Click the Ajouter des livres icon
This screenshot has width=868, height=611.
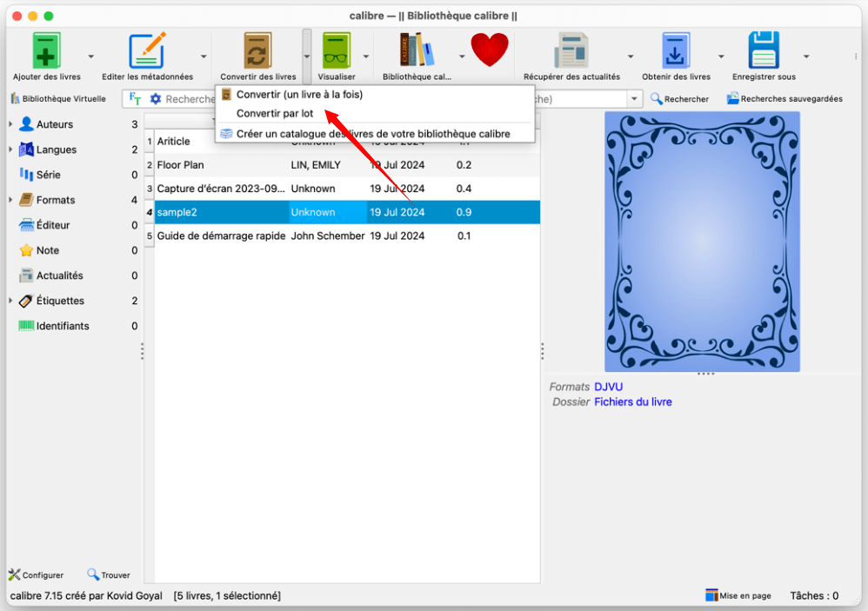point(46,51)
